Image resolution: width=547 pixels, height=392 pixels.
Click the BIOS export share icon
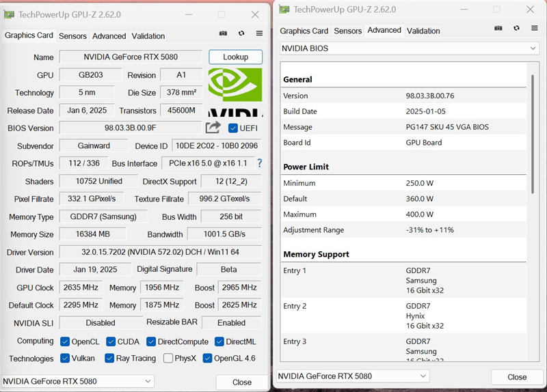coord(213,128)
